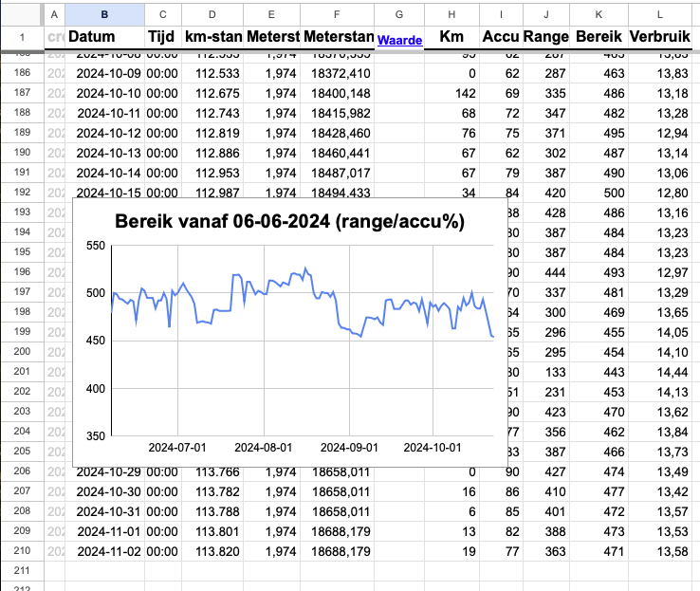The image size is (700, 591).
Task: Select Verbruik cell 14,05
Action: (660, 332)
